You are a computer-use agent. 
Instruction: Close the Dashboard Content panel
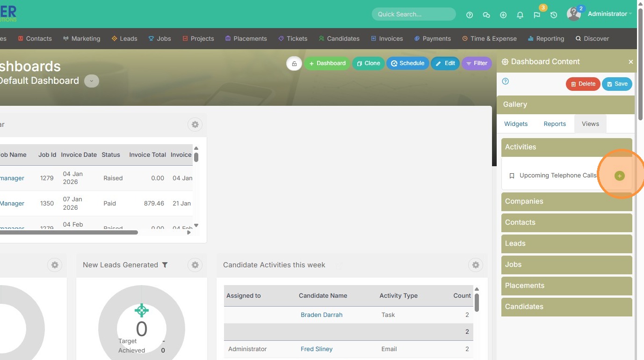(631, 62)
